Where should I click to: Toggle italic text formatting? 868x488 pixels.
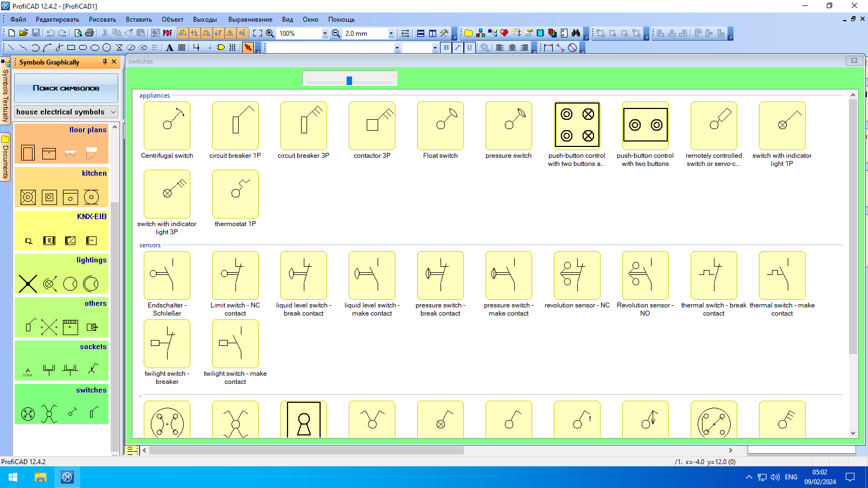click(457, 48)
